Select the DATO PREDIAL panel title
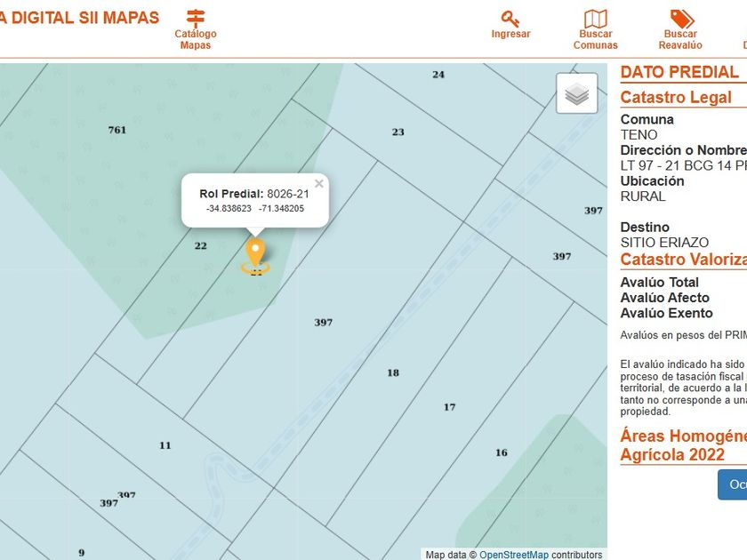This screenshot has width=747, height=560. [679, 72]
